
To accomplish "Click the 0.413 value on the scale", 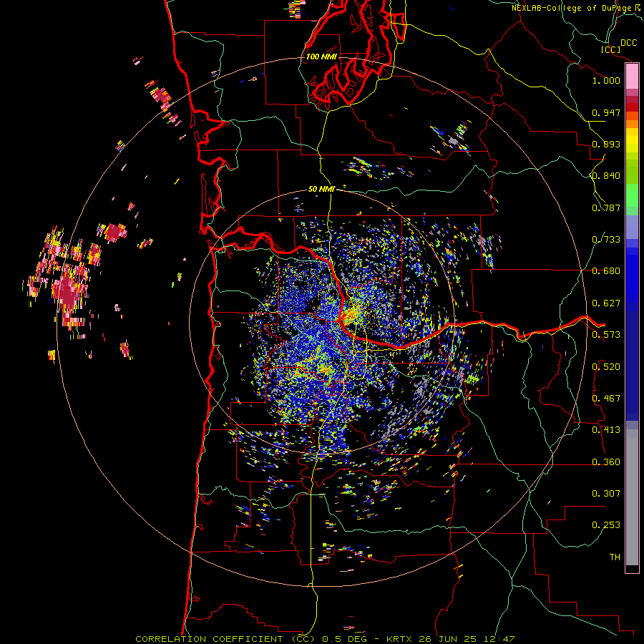I will [x=606, y=430].
